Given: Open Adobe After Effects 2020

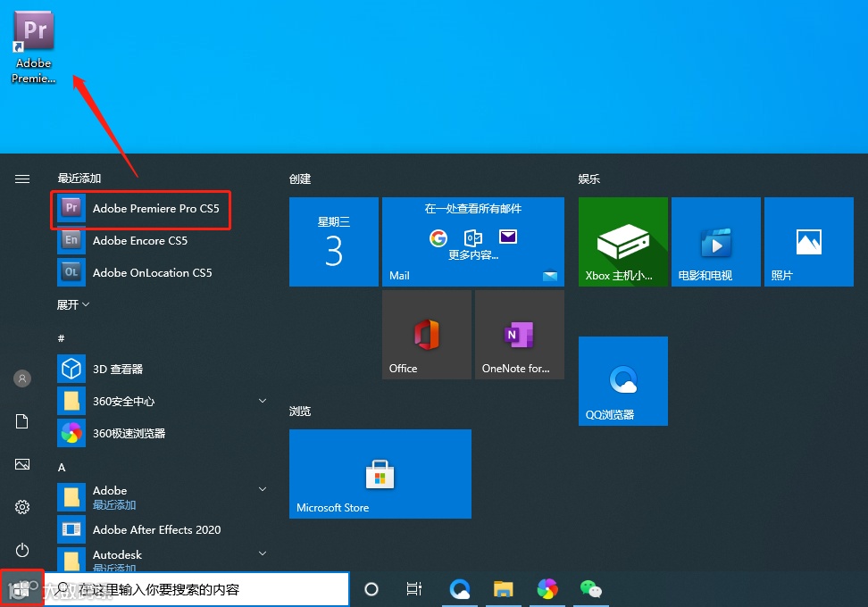Looking at the screenshot, I should (162, 529).
